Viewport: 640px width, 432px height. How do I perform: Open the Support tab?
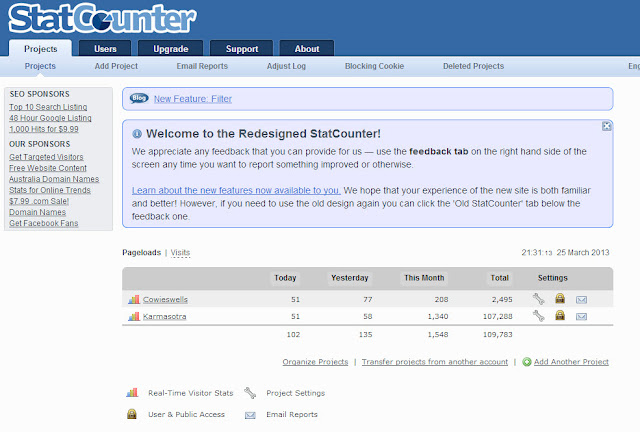coord(242,49)
